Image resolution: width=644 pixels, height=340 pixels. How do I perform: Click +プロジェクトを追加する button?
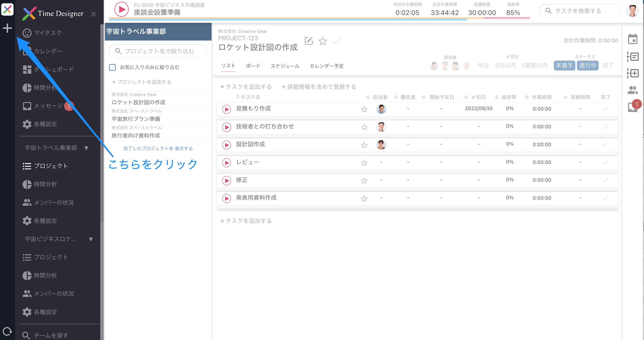(142, 82)
